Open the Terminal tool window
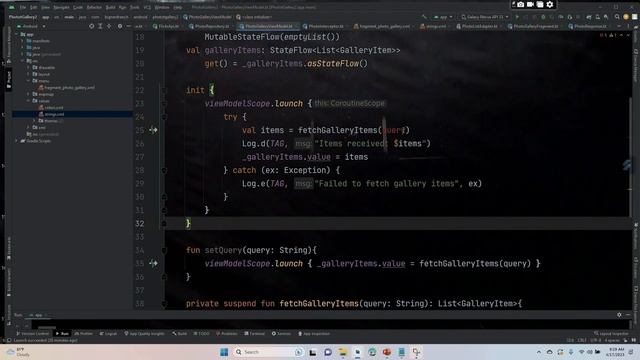Image resolution: width=640 pixels, height=360 pixels. (x=255, y=333)
